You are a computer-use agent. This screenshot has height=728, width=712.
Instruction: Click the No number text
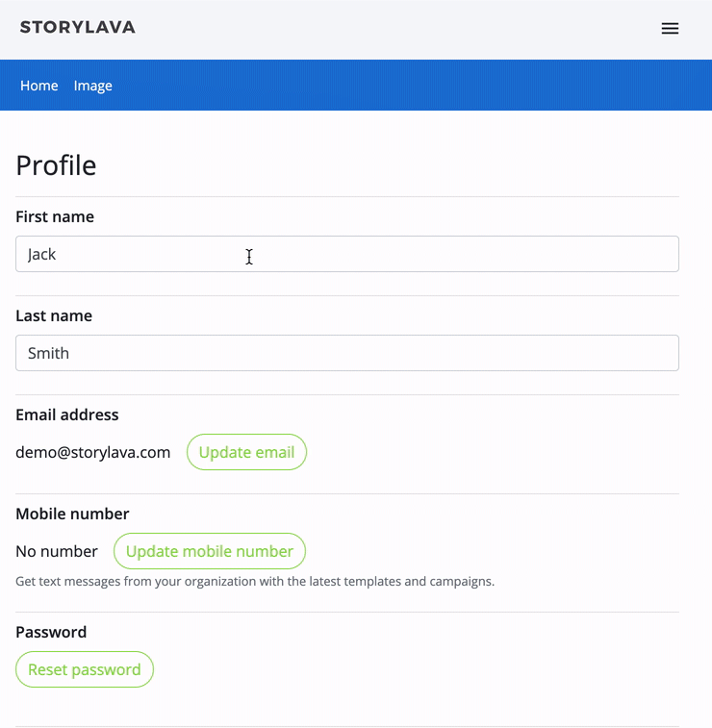pyautogui.click(x=57, y=551)
